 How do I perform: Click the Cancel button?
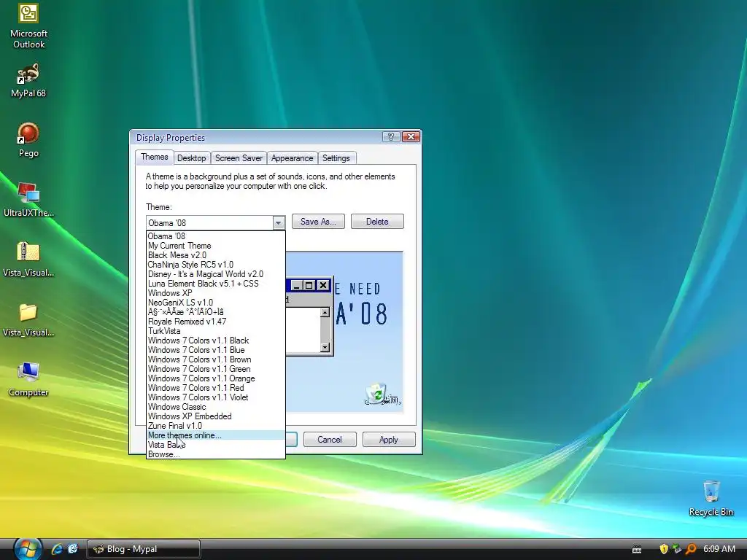(x=330, y=440)
